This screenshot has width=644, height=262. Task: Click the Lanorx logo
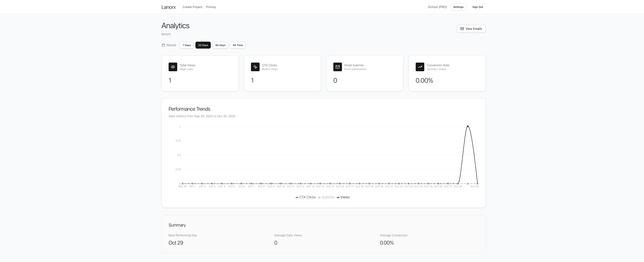point(168,7)
